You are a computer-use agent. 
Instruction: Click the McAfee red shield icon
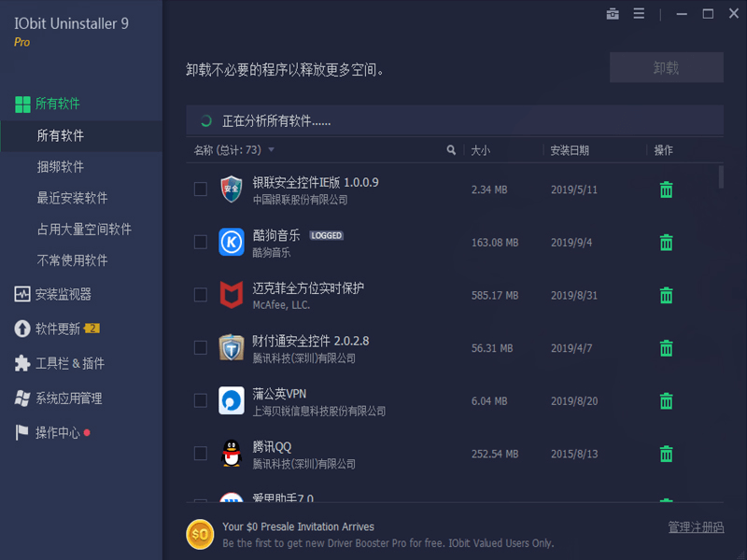pyautogui.click(x=231, y=295)
